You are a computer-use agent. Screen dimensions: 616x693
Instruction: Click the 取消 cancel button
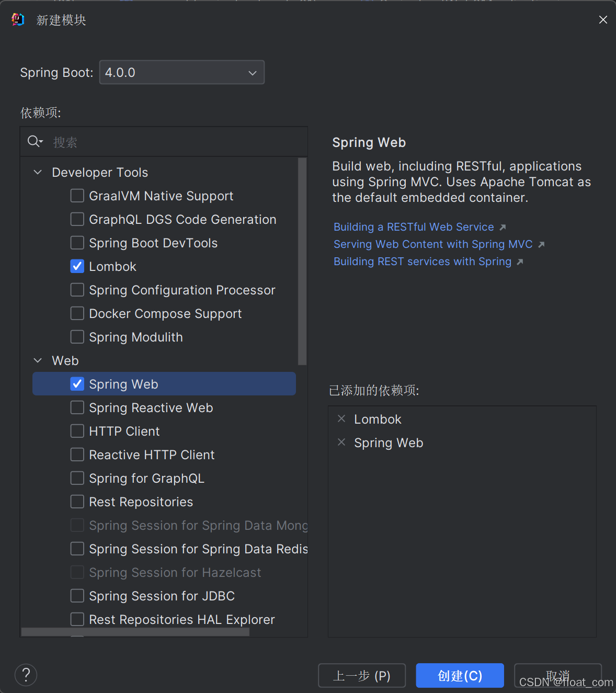[x=558, y=676]
